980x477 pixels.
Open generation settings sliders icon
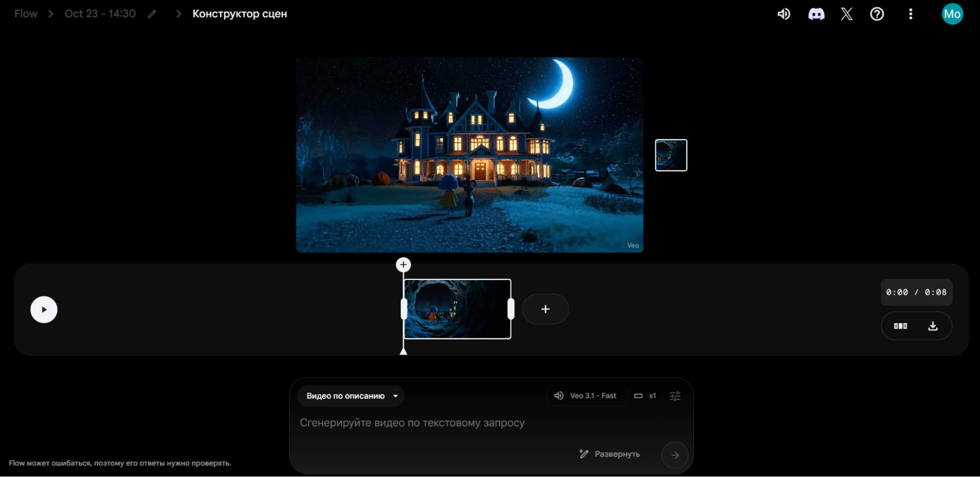click(675, 396)
